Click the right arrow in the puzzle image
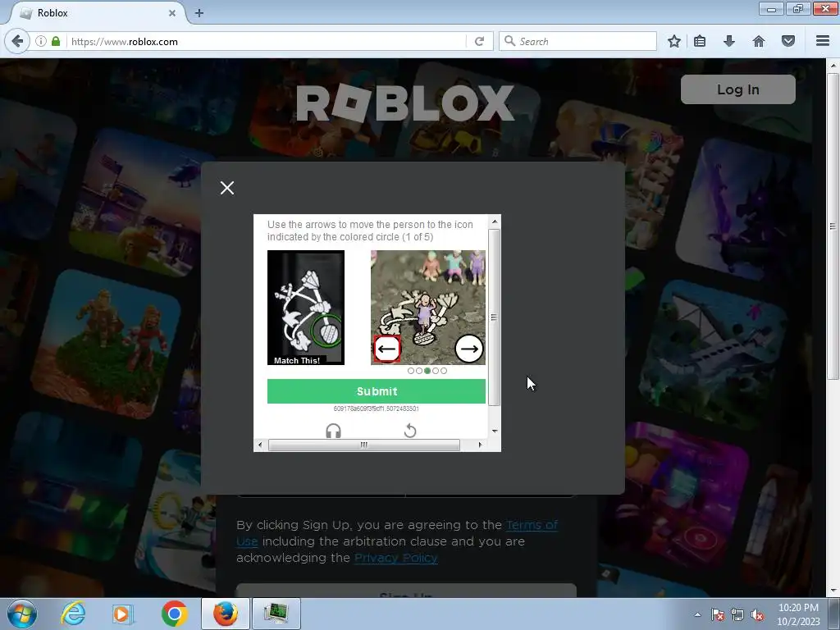Image resolution: width=840 pixels, height=630 pixels. (469, 349)
